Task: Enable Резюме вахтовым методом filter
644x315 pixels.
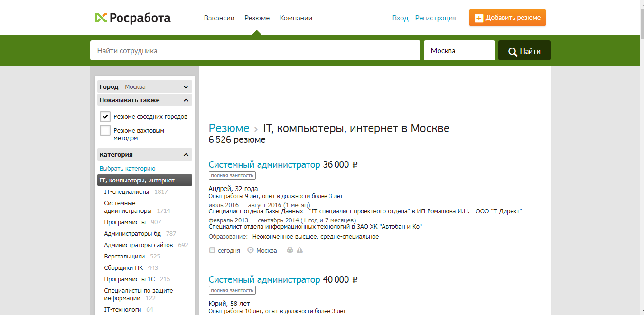Action: pyautogui.click(x=105, y=130)
